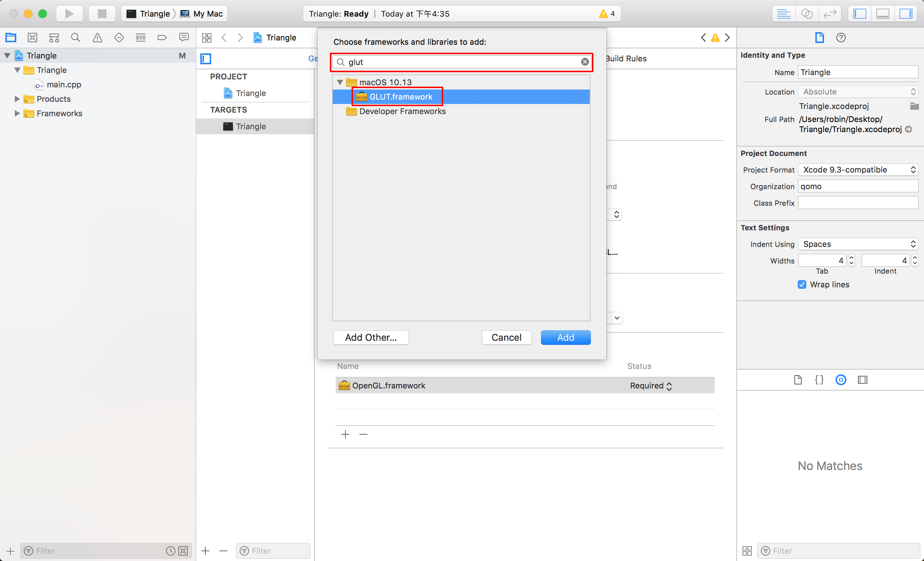Viewport: 924px width, 561px height.
Task: Add a linked framework with plus
Action: [345, 434]
